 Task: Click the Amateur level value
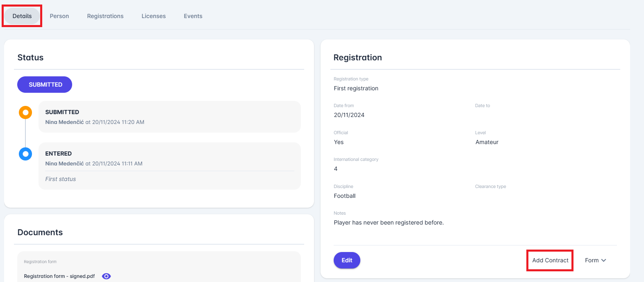(487, 142)
